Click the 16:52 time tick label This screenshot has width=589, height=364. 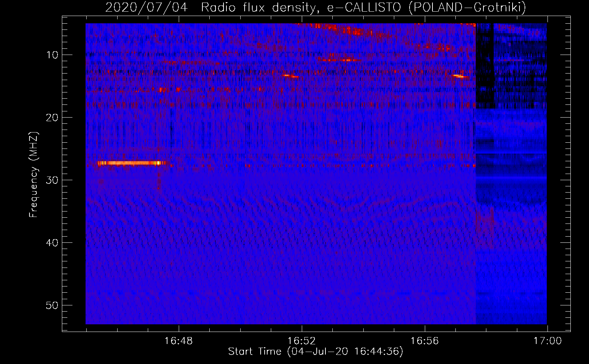[301, 341]
